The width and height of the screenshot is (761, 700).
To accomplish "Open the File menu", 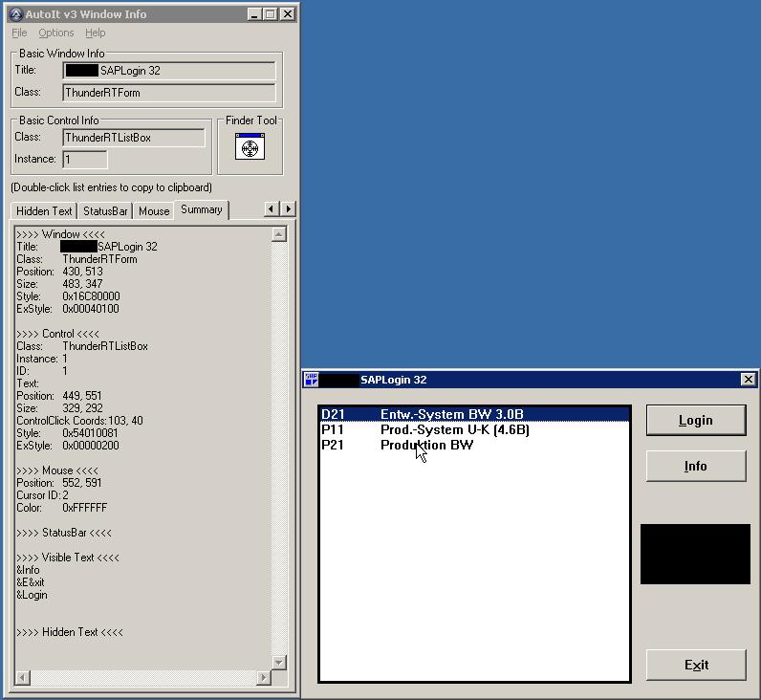I will coord(19,33).
